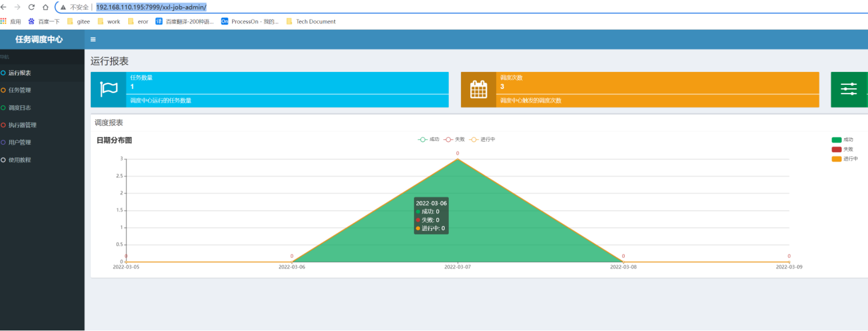Go to browser home page icon
This screenshot has width=868, height=331.
click(x=45, y=7)
